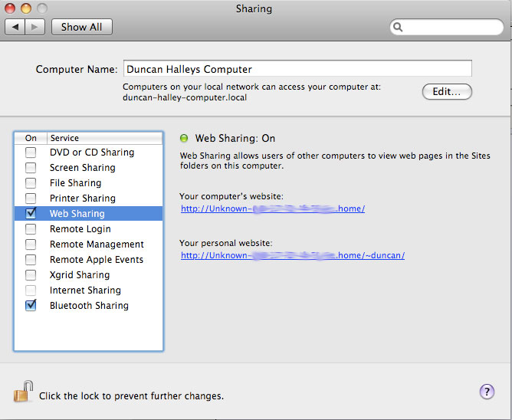Viewport: 512px width, 420px height.
Task: Close the Sharing window
Action: pos(10,8)
